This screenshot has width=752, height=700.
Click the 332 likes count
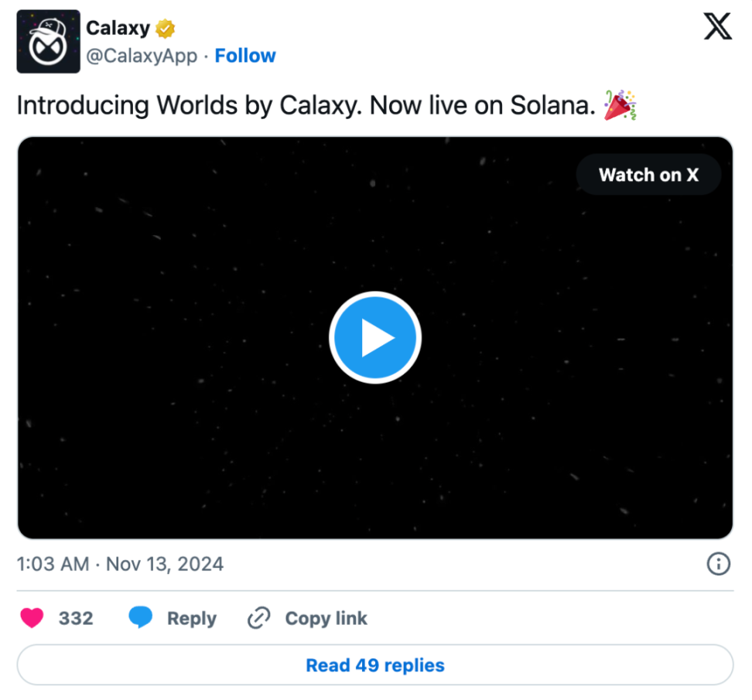(76, 619)
